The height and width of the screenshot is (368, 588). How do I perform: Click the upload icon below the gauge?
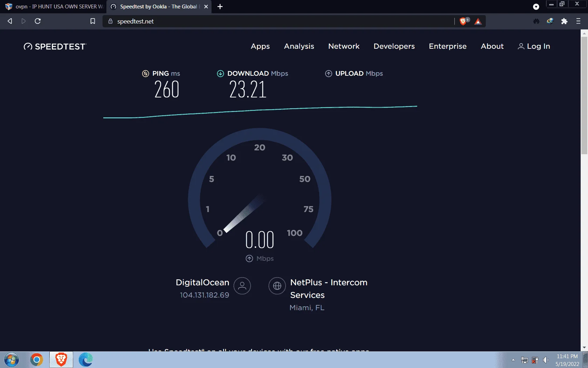pyautogui.click(x=249, y=259)
